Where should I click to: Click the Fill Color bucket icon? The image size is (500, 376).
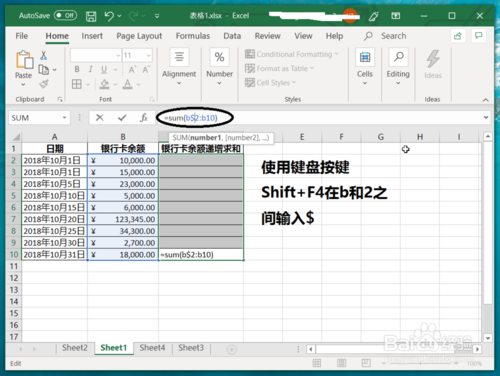pyautogui.click(x=104, y=84)
